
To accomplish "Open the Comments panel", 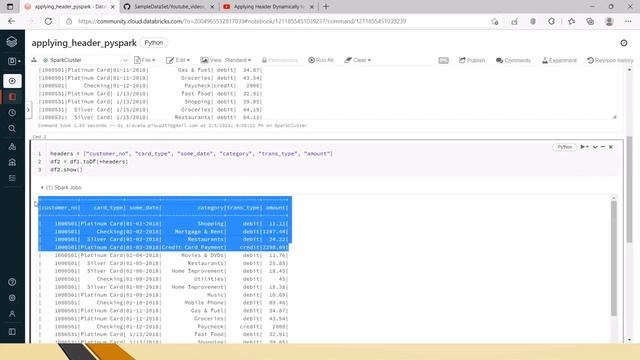I will click(x=513, y=60).
